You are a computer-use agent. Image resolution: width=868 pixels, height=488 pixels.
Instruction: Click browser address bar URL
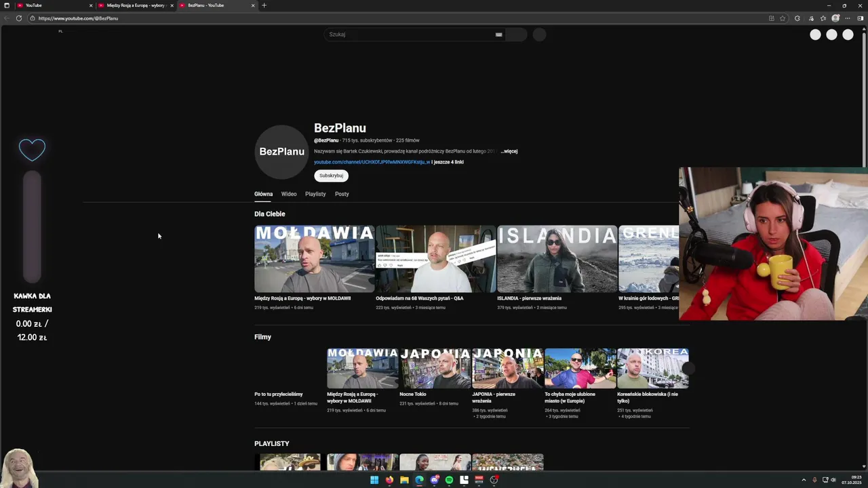(x=78, y=18)
